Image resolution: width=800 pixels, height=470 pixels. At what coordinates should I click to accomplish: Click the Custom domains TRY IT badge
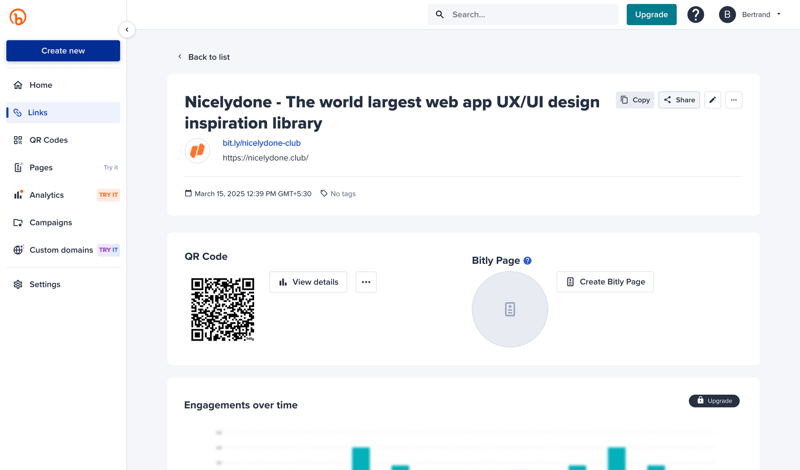click(108, 250)
